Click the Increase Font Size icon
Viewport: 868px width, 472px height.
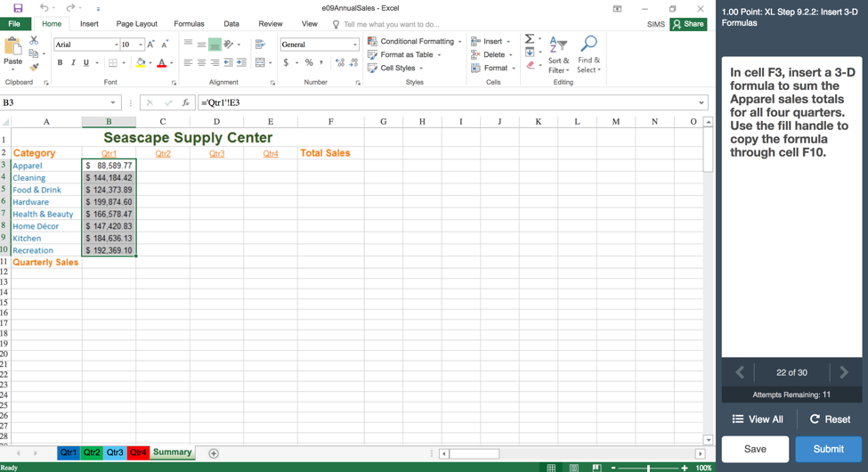click(x=150, y=45)
